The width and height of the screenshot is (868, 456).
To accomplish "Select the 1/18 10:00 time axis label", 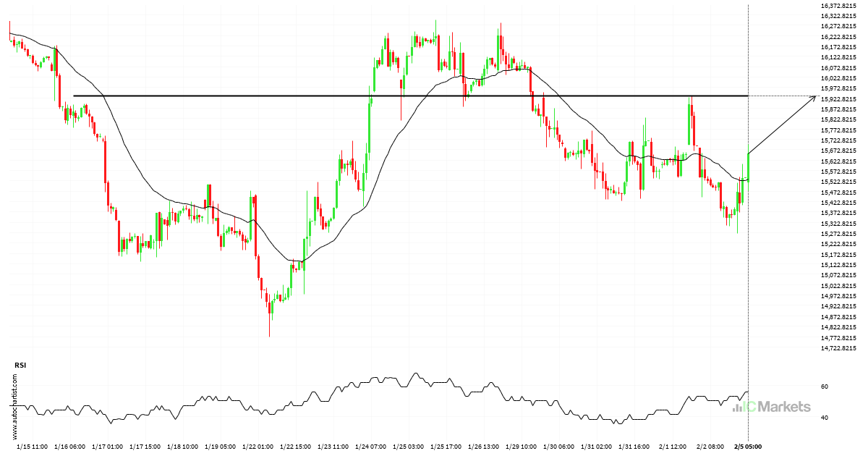I will click(x=184, y=447).
